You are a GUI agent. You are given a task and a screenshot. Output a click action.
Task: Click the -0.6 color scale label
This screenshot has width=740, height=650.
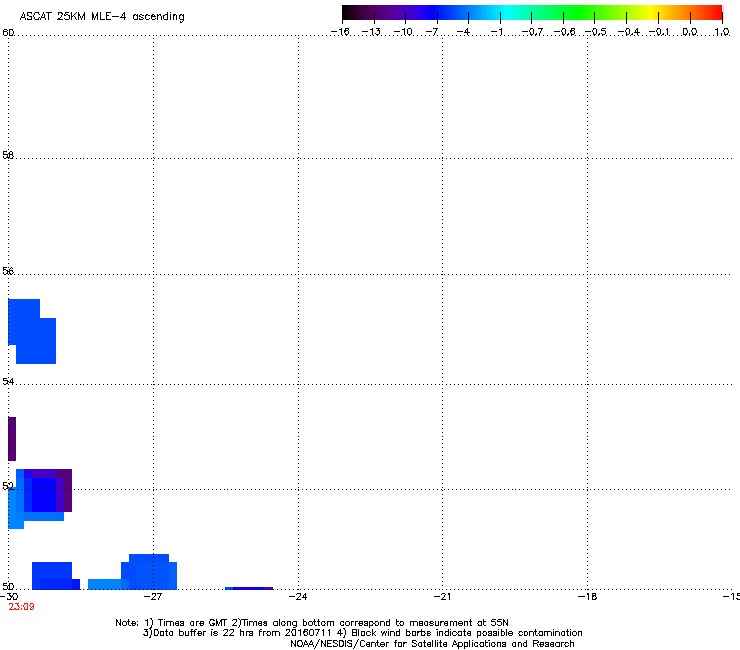pos(564,32)
